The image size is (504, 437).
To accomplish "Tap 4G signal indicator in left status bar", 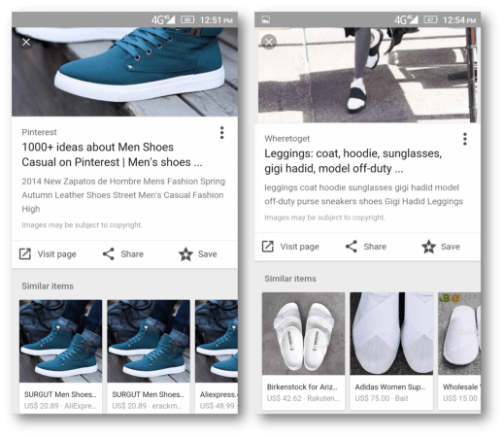I will 163,20.
